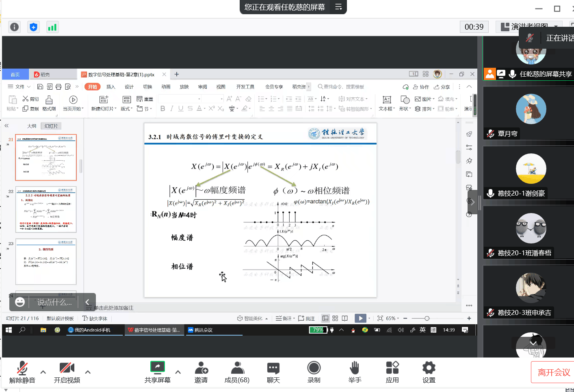The height and width of the screenshot is (392, 574).
Task: Start meeting Recording
Action: [314, 368]
